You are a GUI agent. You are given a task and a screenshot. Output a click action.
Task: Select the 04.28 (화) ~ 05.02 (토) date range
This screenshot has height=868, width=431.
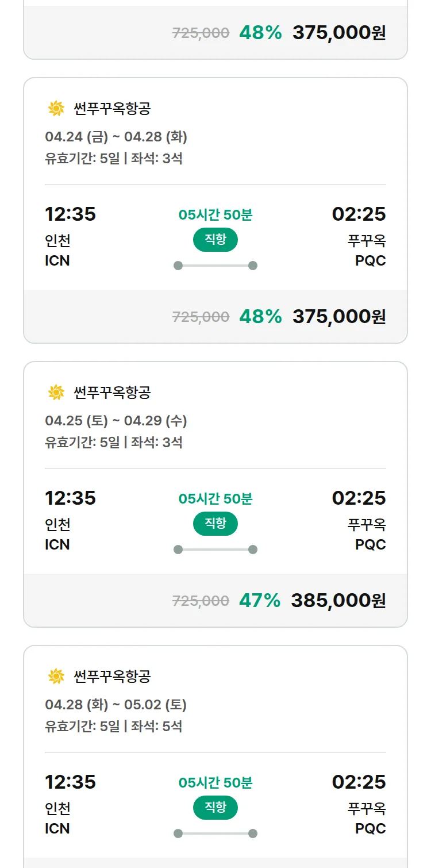[x=116, y=705]
